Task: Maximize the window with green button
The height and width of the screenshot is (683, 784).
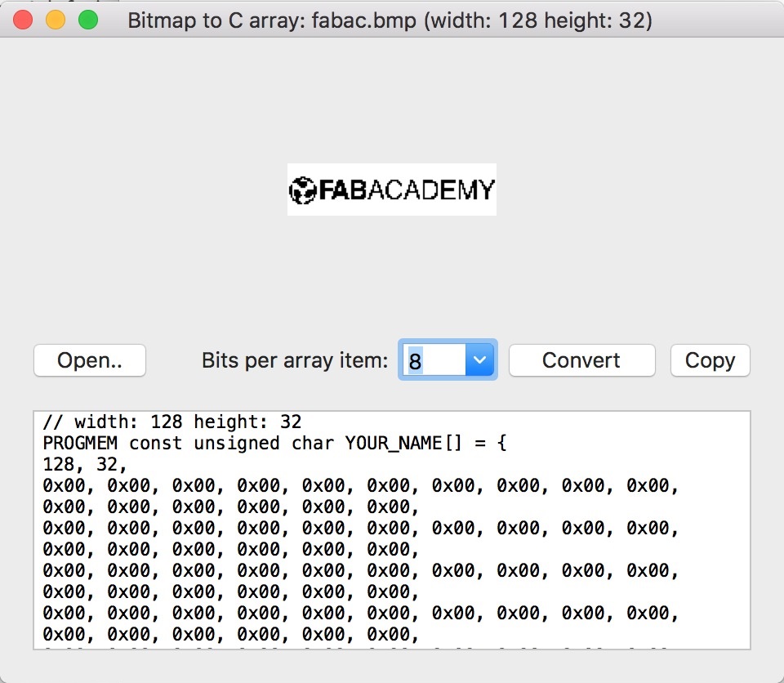Action: pyautogui.click(x=88, y=20)
